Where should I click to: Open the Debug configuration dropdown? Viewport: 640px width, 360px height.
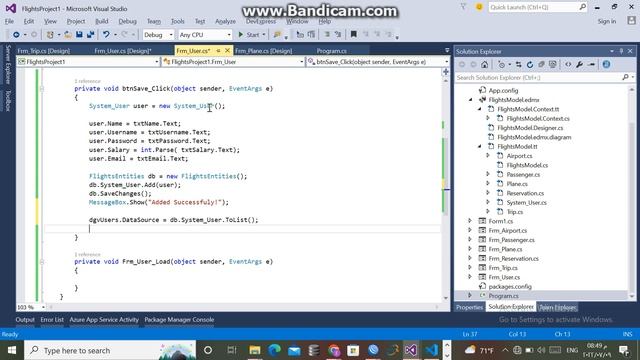tap(158, 35)
